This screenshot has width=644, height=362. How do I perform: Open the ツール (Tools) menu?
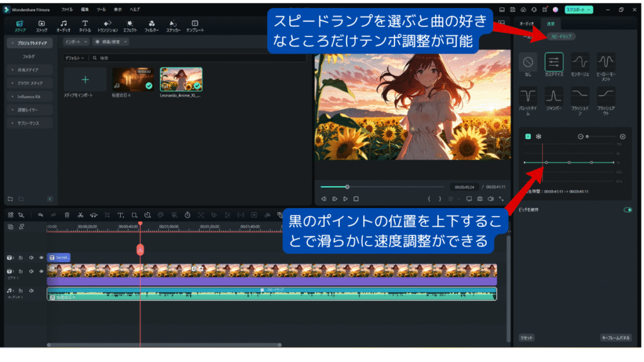[101, 9]
